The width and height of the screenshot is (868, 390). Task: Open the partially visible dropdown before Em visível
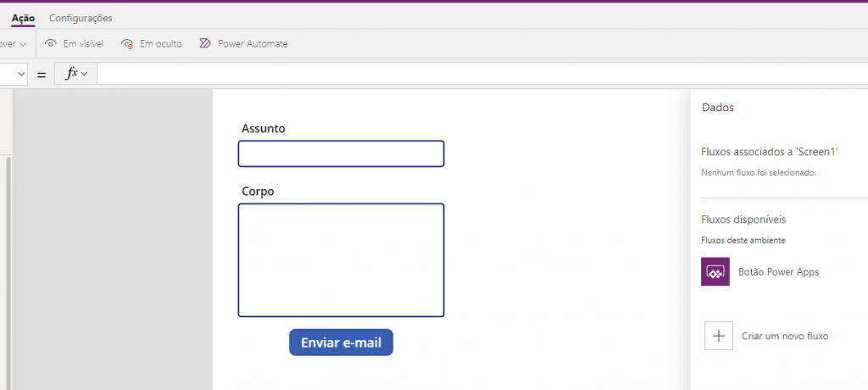click(14, 43)
